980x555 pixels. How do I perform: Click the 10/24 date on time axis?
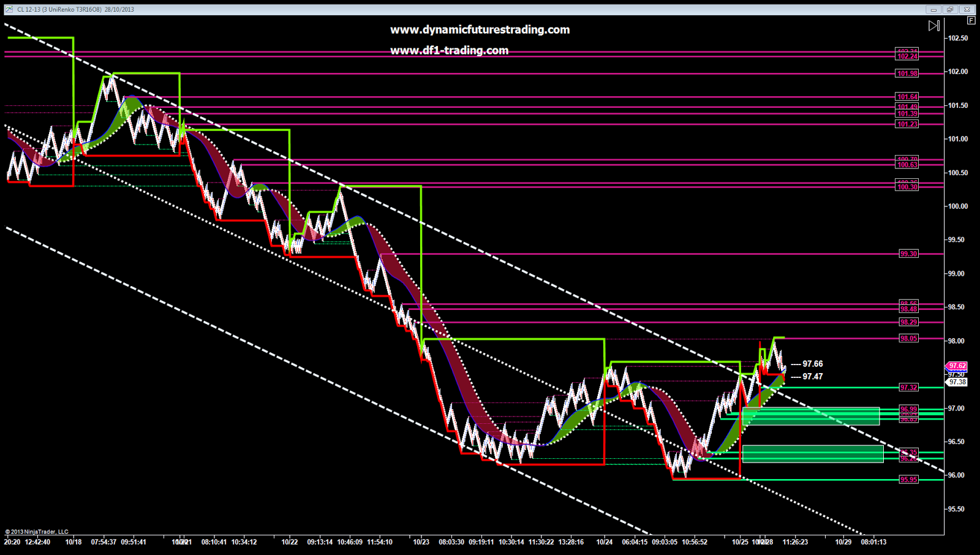point(605,542)
